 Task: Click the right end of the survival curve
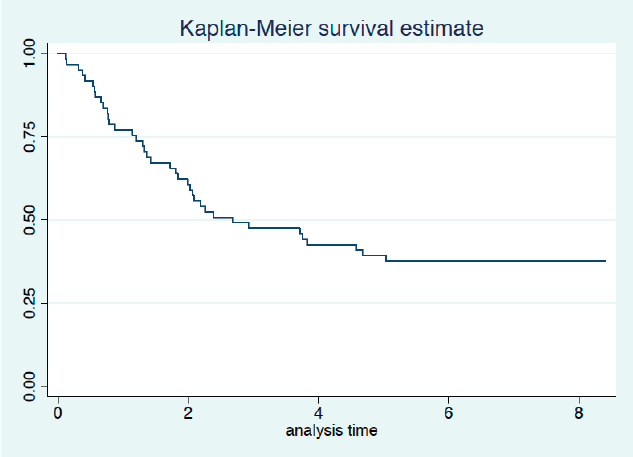coord(605,260)
